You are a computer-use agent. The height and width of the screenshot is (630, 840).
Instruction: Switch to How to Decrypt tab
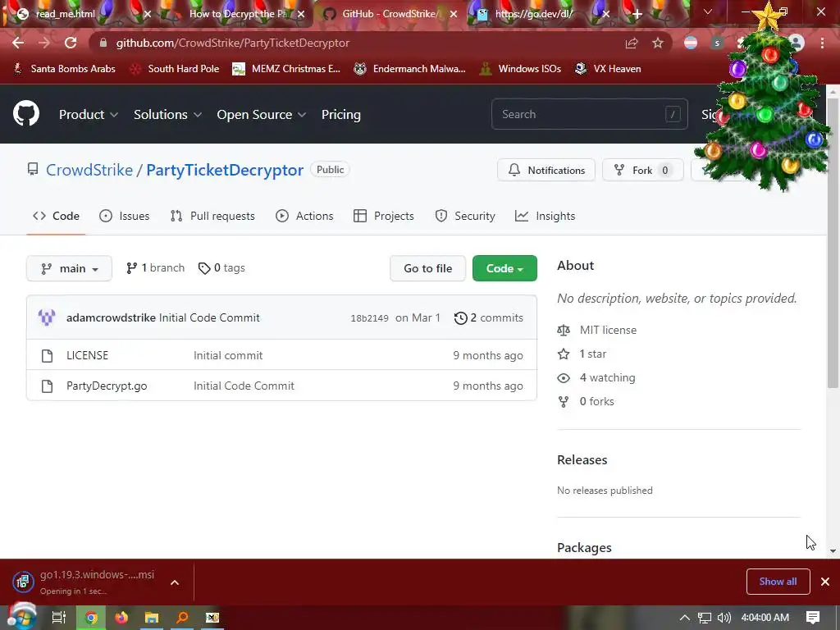(235, 14)
